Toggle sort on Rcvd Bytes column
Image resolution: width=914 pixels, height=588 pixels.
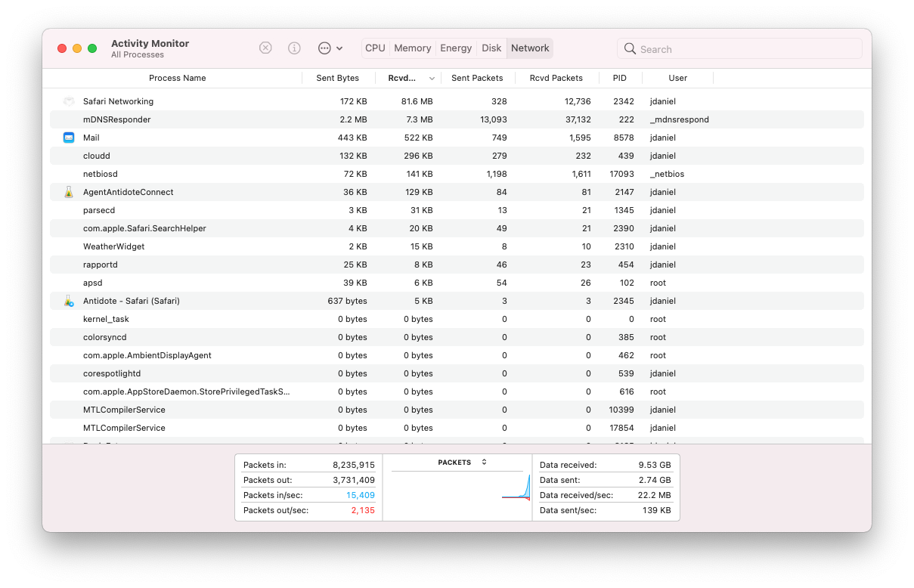408,78
